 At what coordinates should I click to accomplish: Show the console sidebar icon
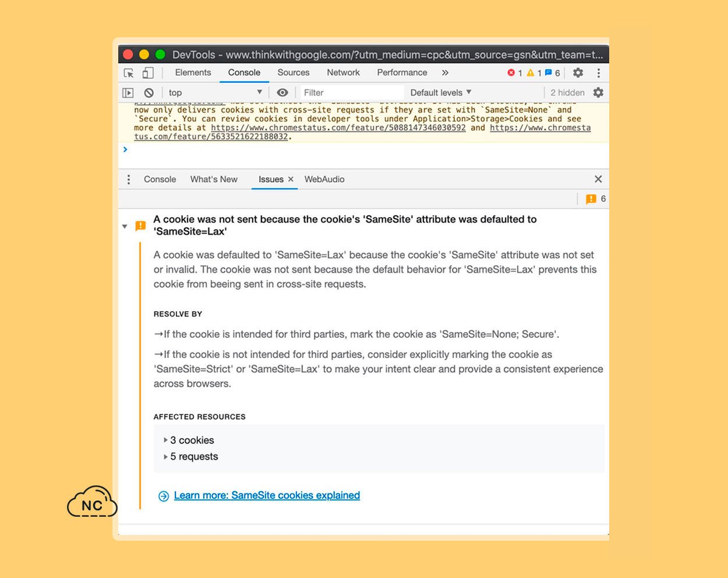pyautogui.click(x=128, y=93)
